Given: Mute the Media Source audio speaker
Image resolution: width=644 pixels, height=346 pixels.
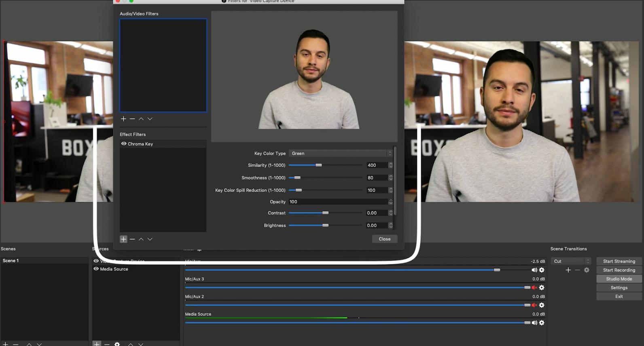Looking at the screenshot, I should click(x=534, y=323).
